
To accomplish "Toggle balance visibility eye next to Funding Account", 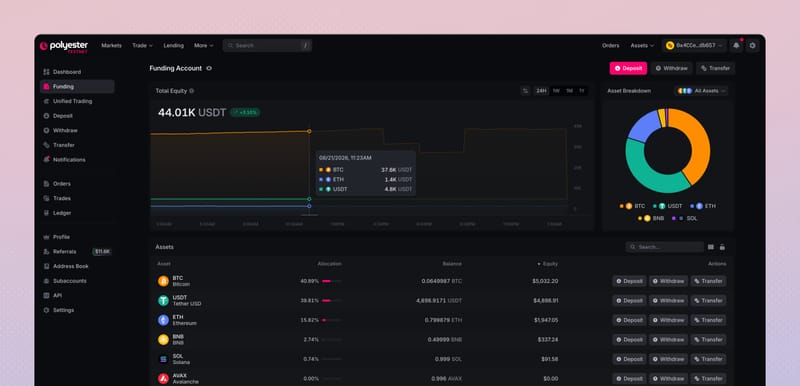I will pos(209,68).
